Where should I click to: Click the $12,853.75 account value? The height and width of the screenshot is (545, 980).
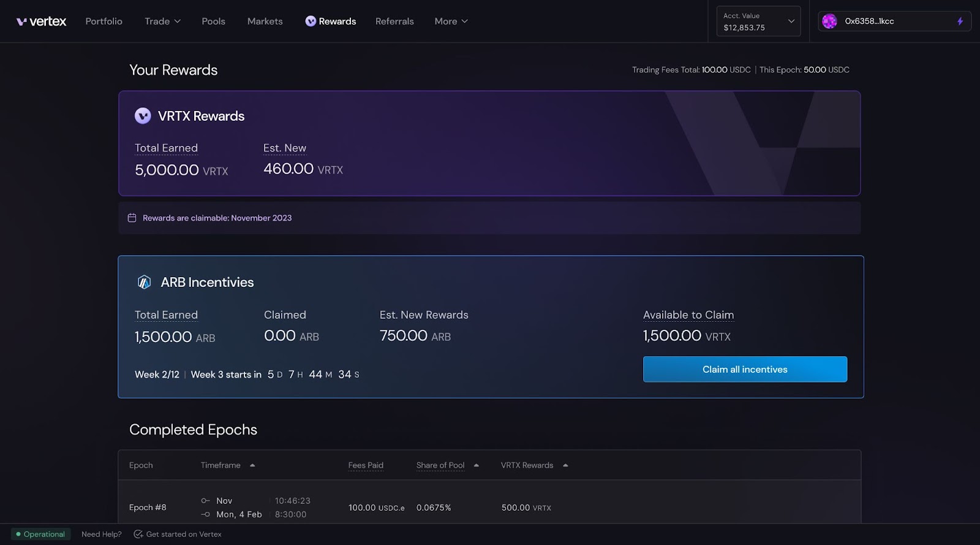click(x=744, y=28)
